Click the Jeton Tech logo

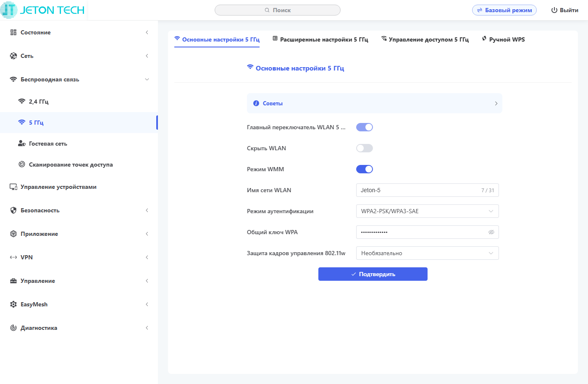coord(42,10)
